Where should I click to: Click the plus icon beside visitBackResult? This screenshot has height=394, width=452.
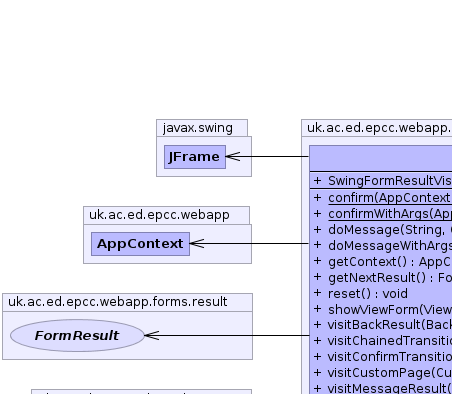317,324
